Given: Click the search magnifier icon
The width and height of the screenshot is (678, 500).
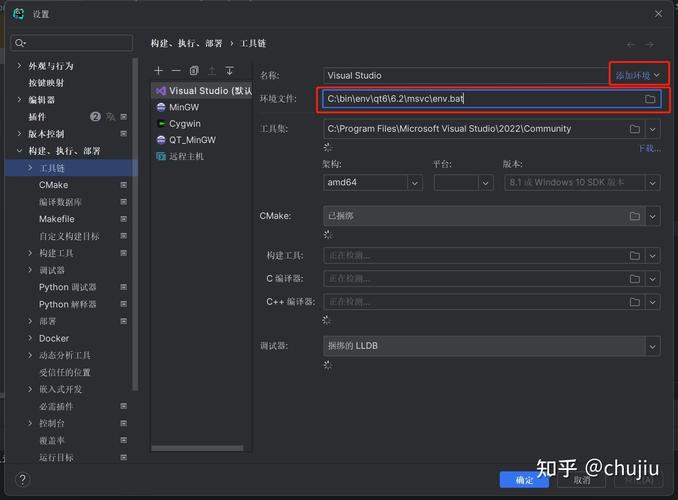Looking at the screenshot, I should coord(20,43).
